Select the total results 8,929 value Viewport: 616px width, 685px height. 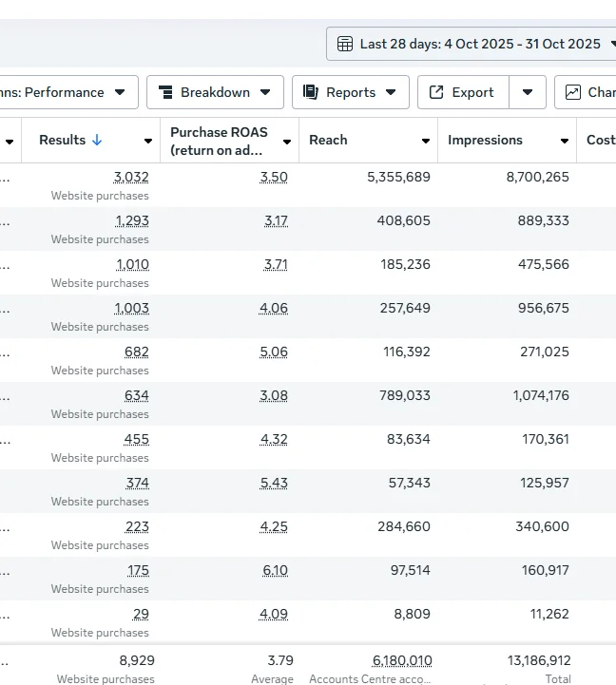(137, 660)
